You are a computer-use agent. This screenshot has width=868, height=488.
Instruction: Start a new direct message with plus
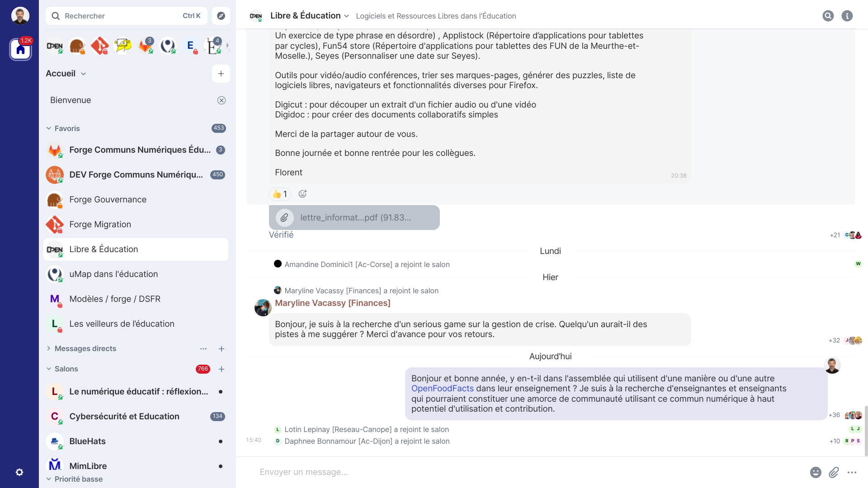tap(222, 349)
